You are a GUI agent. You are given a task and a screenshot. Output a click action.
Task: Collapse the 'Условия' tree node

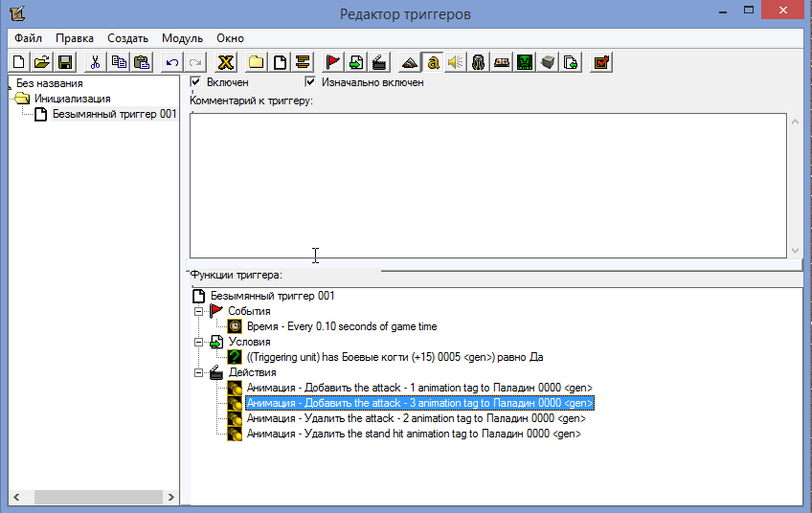tap(198, 343)
